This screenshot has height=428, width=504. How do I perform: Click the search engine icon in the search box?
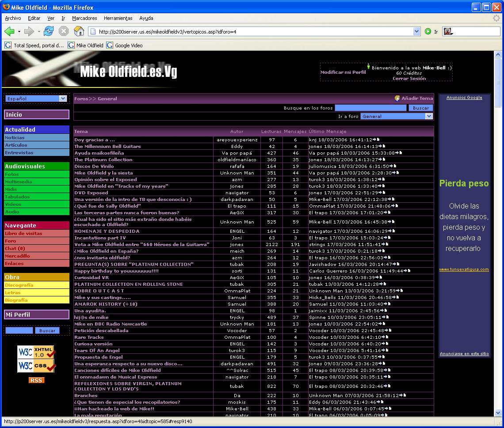(448, 31)
